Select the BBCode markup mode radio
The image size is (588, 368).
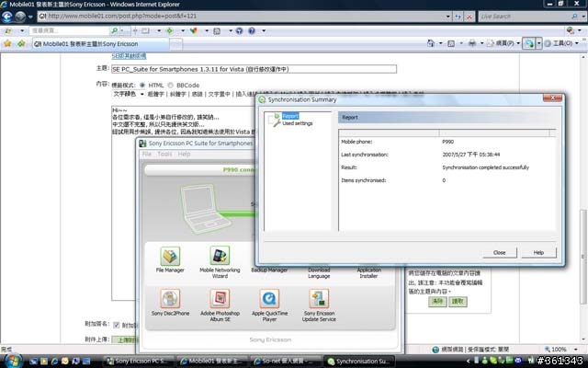(x=170, y=86)
